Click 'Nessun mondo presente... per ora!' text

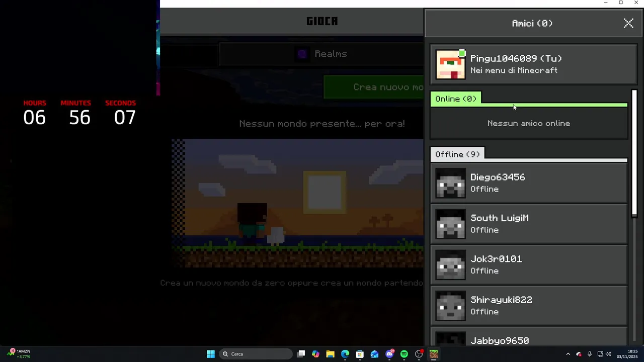pos(322,124)
